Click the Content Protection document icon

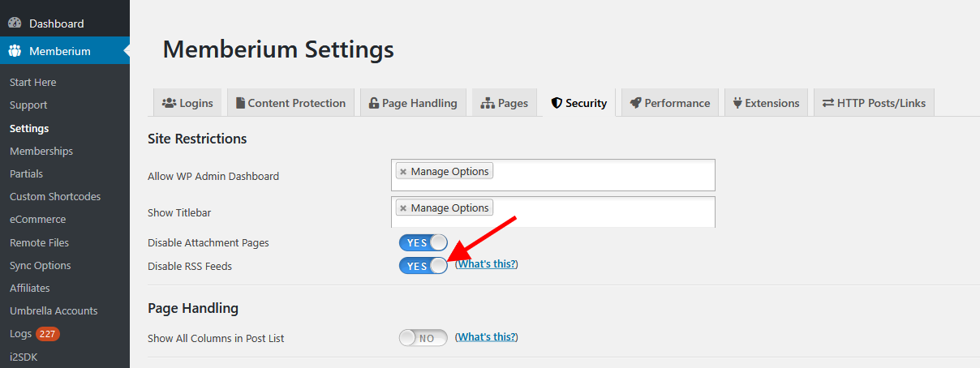pyautogui.click(x=241, y=103)
